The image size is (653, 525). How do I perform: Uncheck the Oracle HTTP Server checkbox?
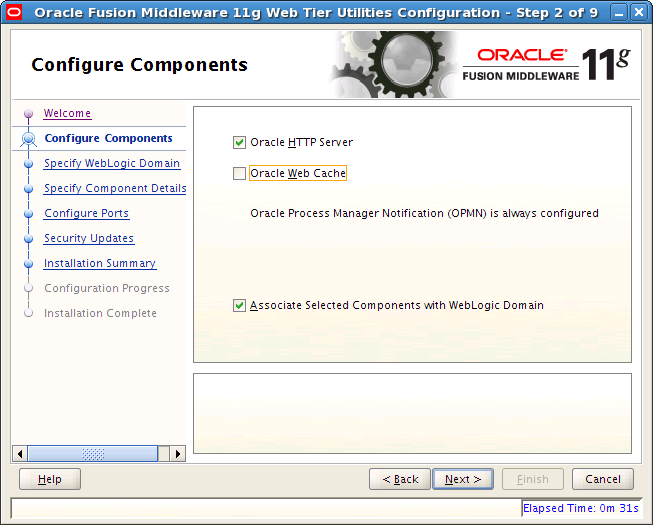239,142
